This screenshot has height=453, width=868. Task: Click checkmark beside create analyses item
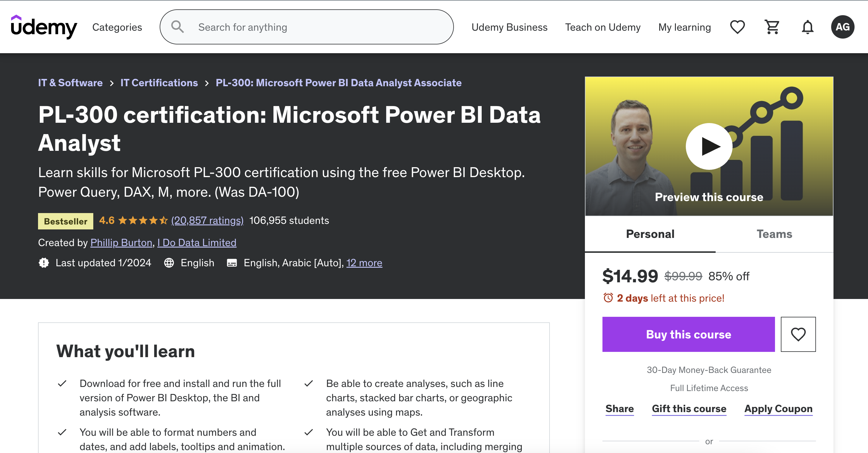[309, 383]
